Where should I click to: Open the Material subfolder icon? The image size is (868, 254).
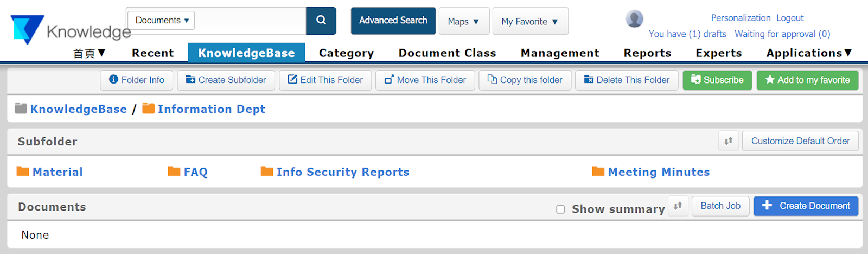coord(23,172)
